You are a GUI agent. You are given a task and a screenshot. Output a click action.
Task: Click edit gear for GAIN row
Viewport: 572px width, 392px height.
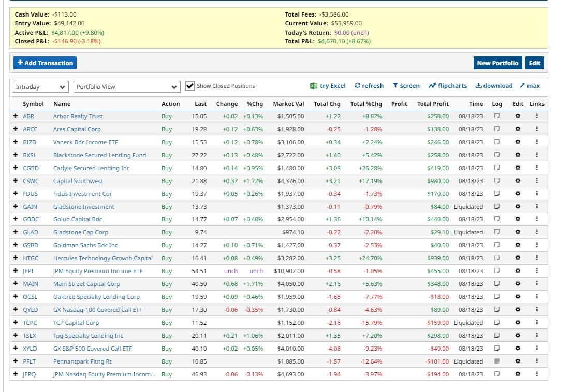[518, 206]
